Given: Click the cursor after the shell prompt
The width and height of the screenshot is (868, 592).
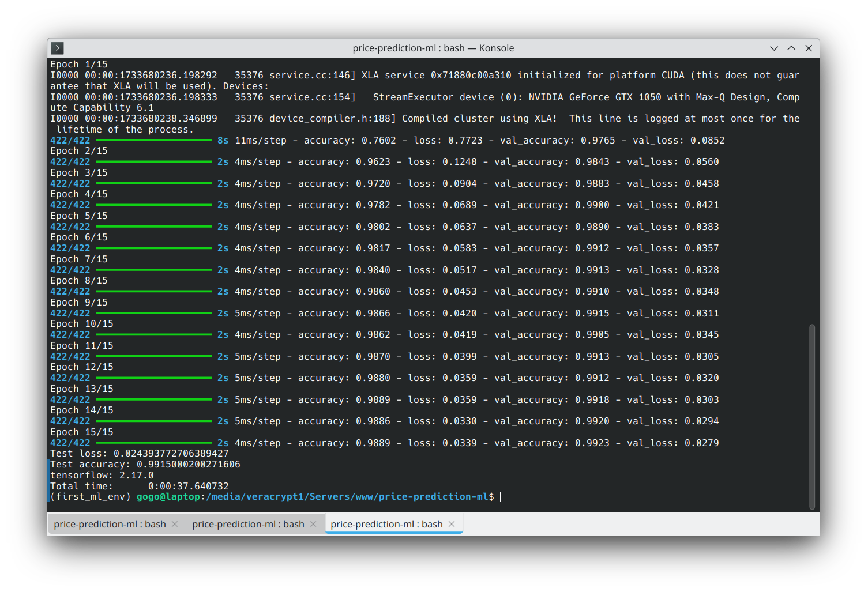Looking at the screenshot, I should pos(500,497).
